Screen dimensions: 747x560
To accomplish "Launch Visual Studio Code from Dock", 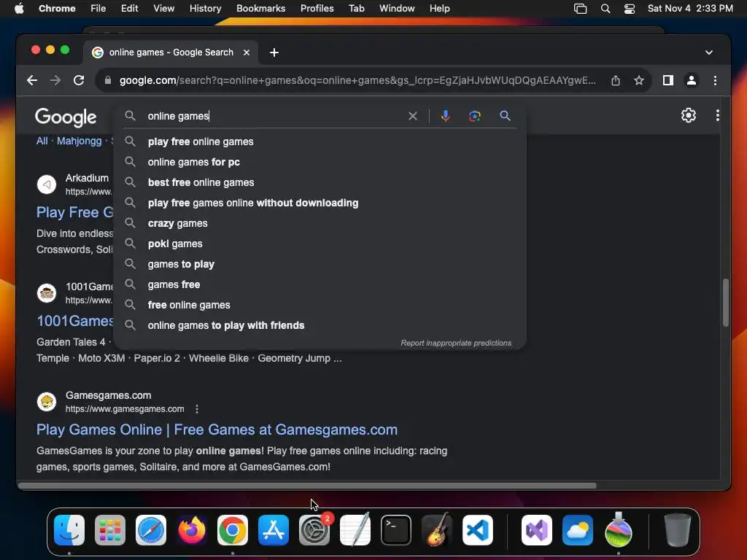I will pyautogui.click(x=477, y=530).
